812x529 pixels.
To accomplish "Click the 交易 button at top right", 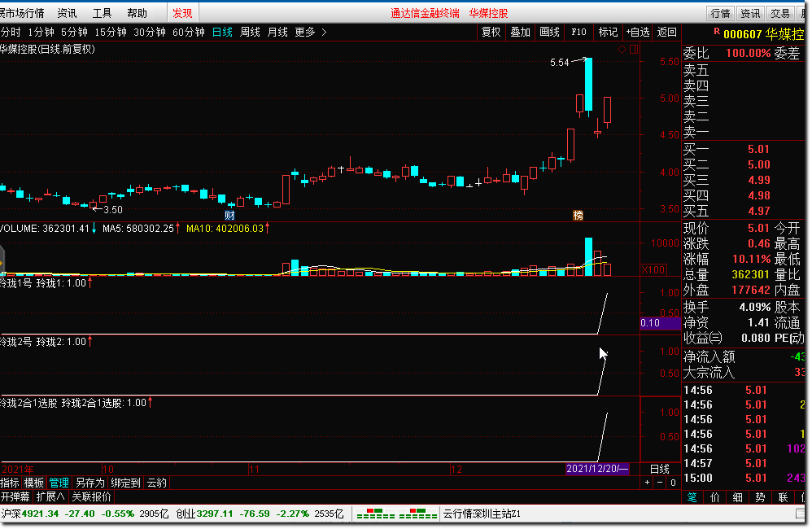I will click(x=780, y=14).
